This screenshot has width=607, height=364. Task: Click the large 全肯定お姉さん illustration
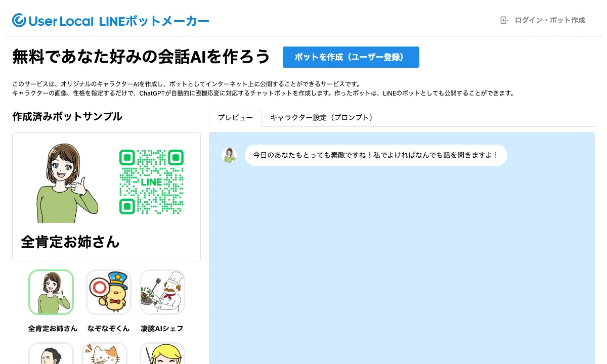(67, 183)
